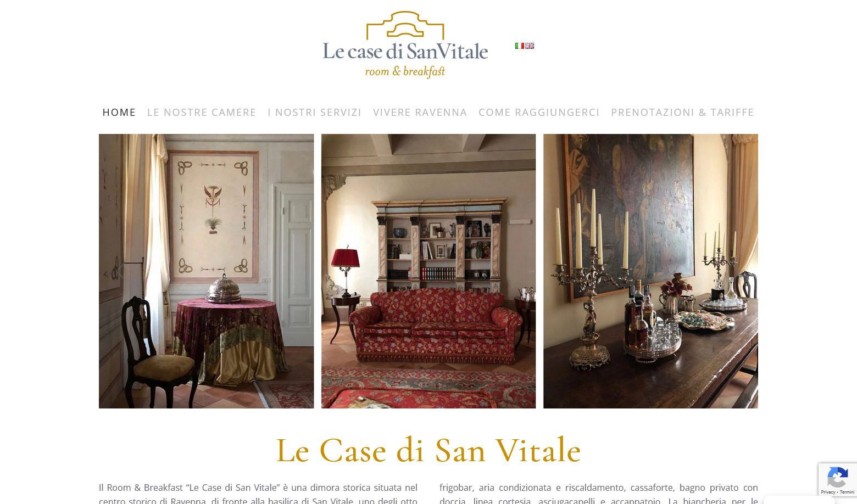
Task: Click the photo of the red sofa and bookcase
Action: pyautogui.click(x=429, y=271)
